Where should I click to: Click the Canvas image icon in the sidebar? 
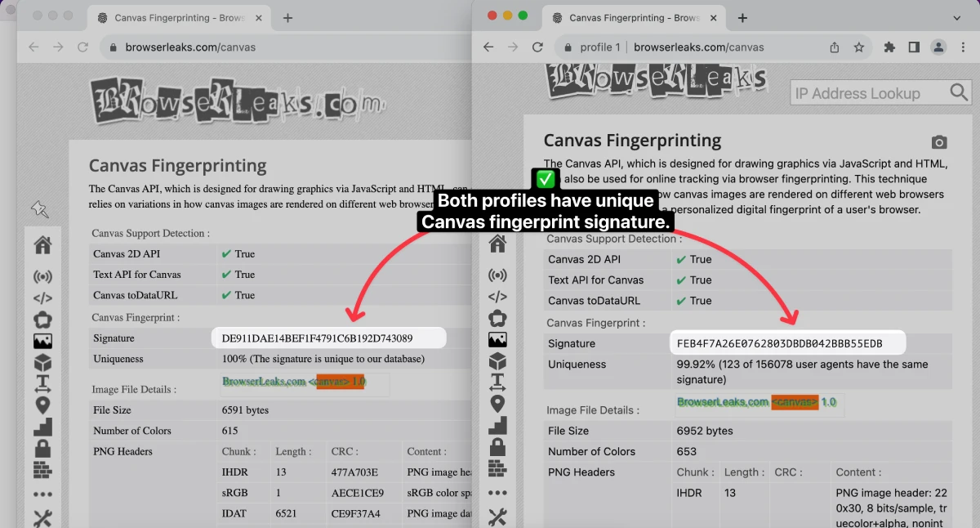point(498,338)
